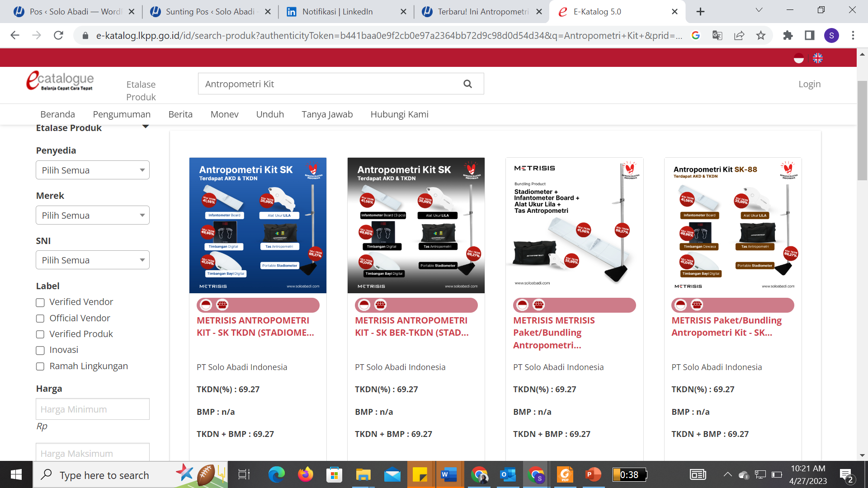Switch language to English flag
This screenshot has height=488, width=868.
(x=818, y=58)
